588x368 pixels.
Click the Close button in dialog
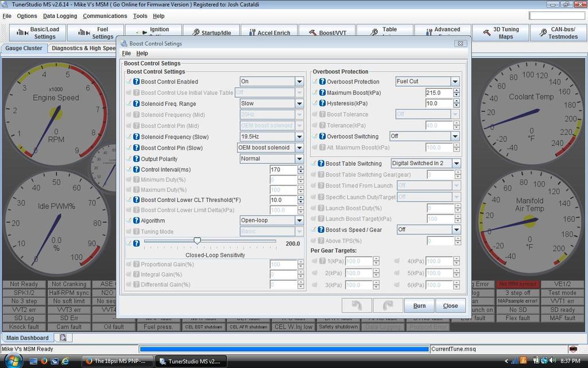coord(450,305)
